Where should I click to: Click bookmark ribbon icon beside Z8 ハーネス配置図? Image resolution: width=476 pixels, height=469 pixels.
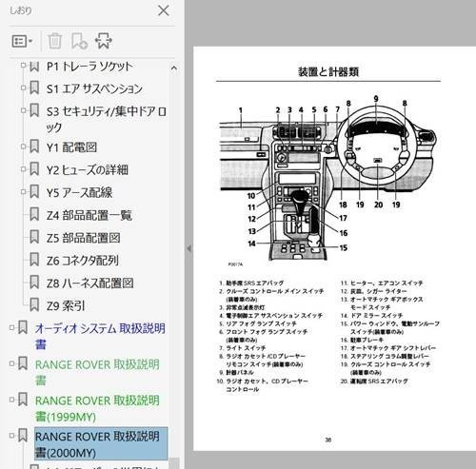click(34, 282)
